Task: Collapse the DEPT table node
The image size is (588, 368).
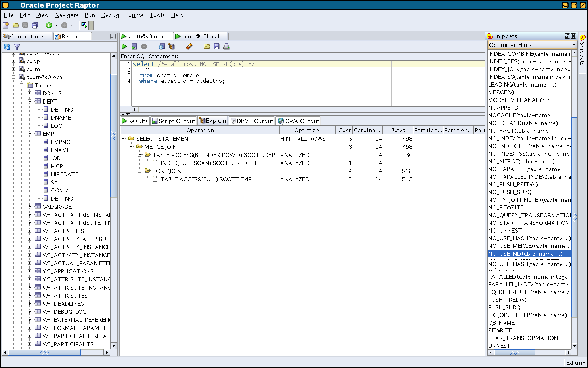Action: (x=29, y=101)
